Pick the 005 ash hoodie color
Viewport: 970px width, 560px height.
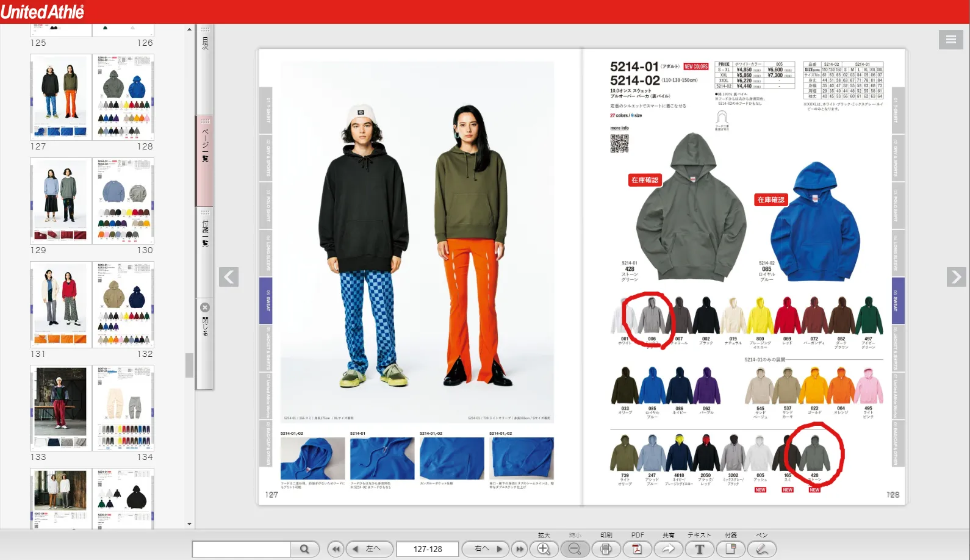click(760, 453)
